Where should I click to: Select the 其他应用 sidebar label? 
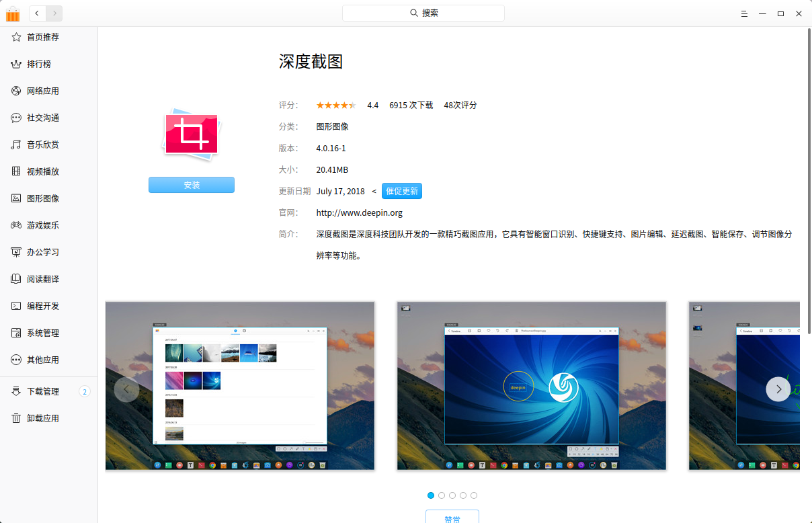point(43,360)
